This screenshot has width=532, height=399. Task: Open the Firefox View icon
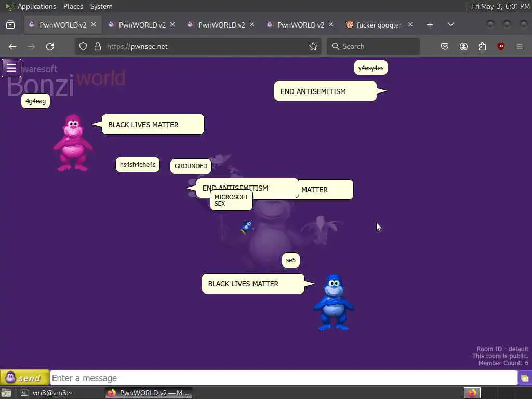[10, 25]
